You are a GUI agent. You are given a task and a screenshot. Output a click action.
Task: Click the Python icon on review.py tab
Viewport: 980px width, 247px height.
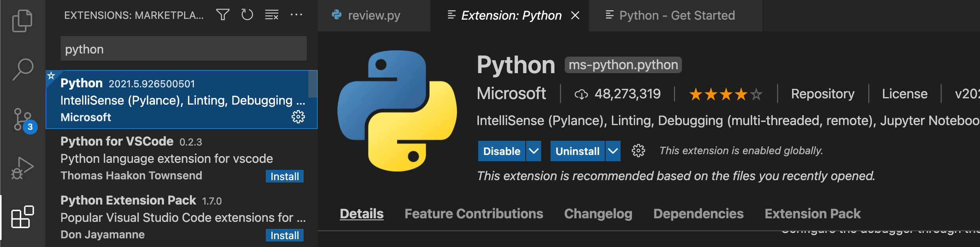click(337, 15)
